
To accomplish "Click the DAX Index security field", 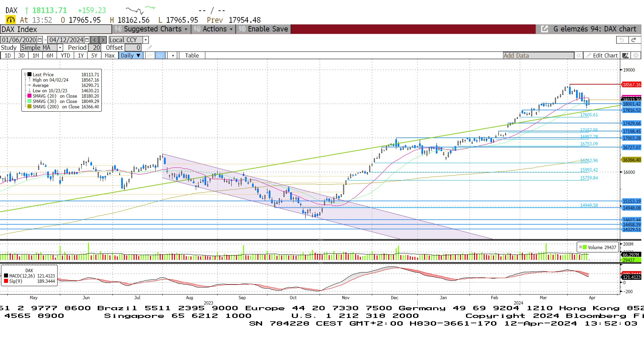I will (56, 29).
